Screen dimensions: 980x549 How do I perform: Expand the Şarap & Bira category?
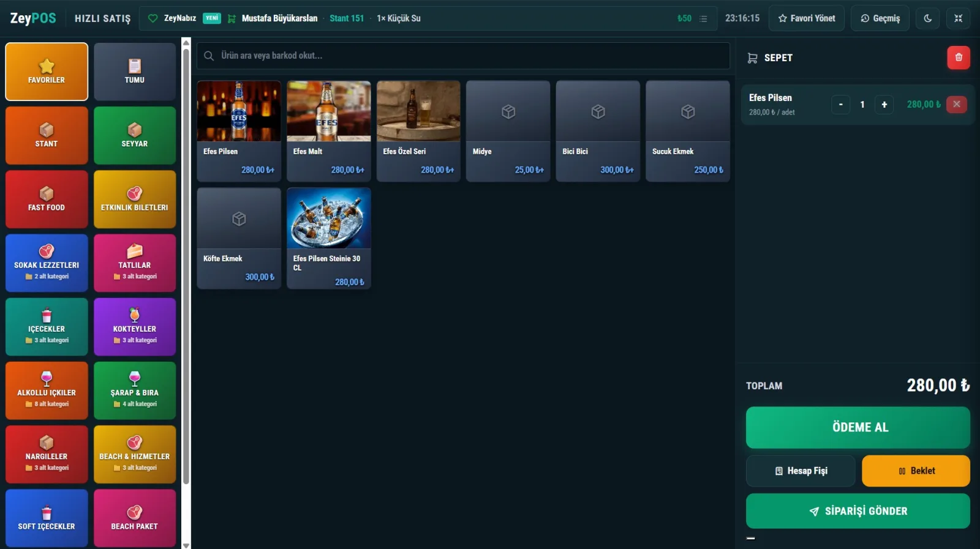135,390
